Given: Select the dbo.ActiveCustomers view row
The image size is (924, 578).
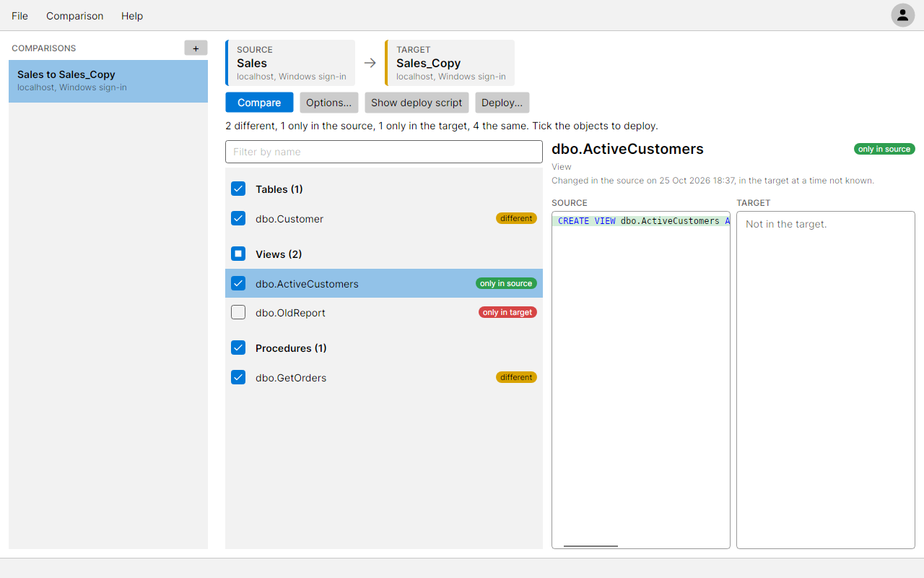Looking at the screenshot, I should coord(384,283).
